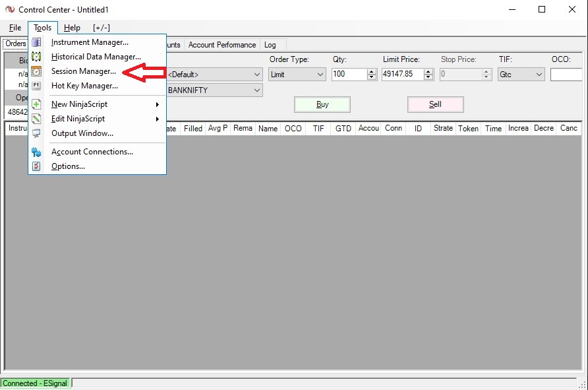Click the Options checklist icon
588x390 pixels.
36,166
